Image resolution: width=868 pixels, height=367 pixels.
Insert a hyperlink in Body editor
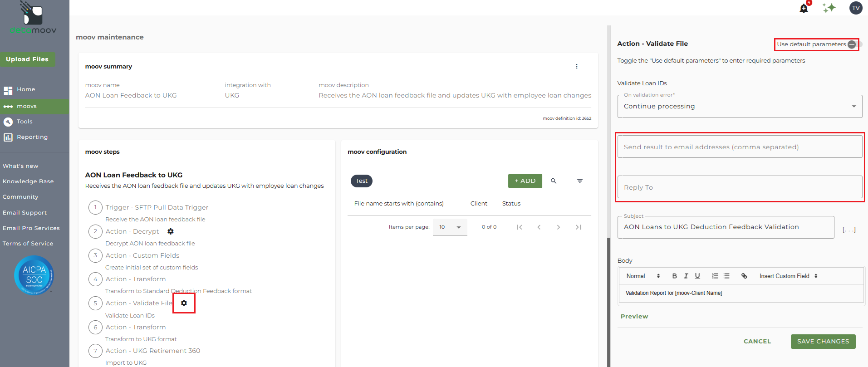pyautogui.click(x=744, y=276)
